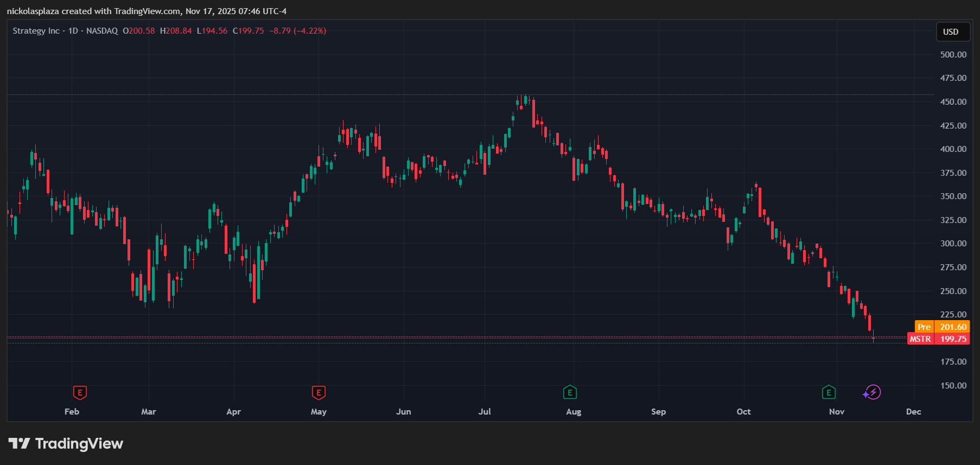
Task: Open the green earnings marker near Aug
Action: (570, 392)
